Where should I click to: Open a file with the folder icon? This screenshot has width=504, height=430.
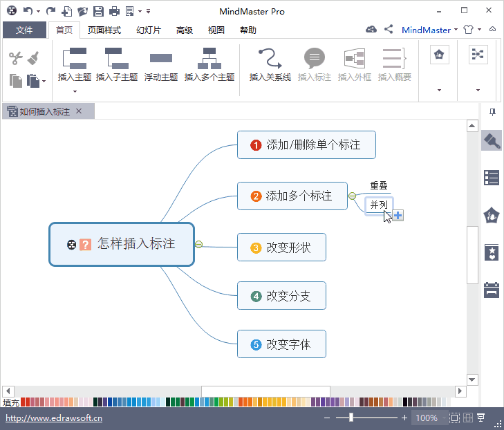click(x=82, y=11)
